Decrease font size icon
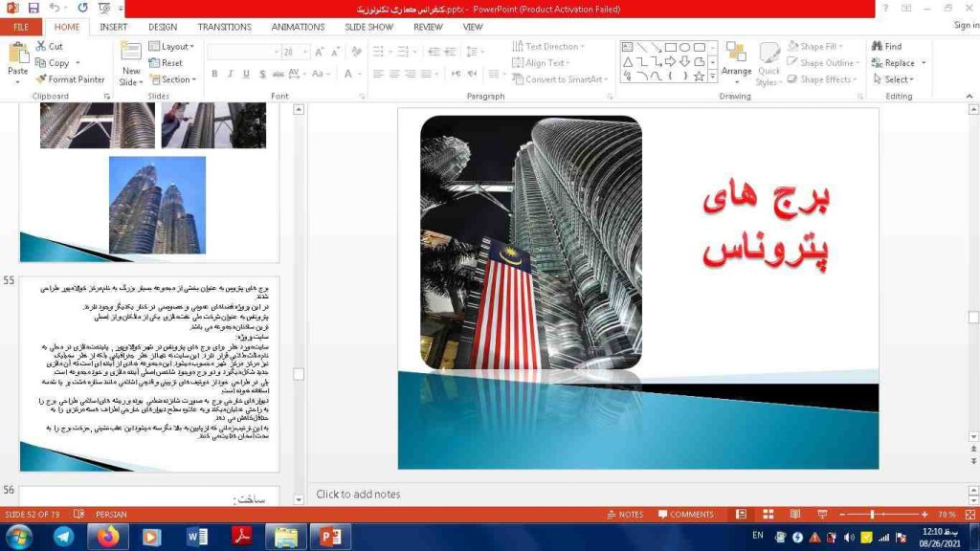 (x=335, y=52)
